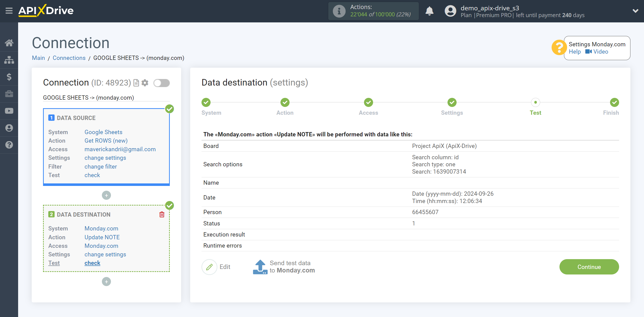Open Video link for Monday.com settings
The height and width of the screenshot is (317, 644).
(x=597, y=52)
